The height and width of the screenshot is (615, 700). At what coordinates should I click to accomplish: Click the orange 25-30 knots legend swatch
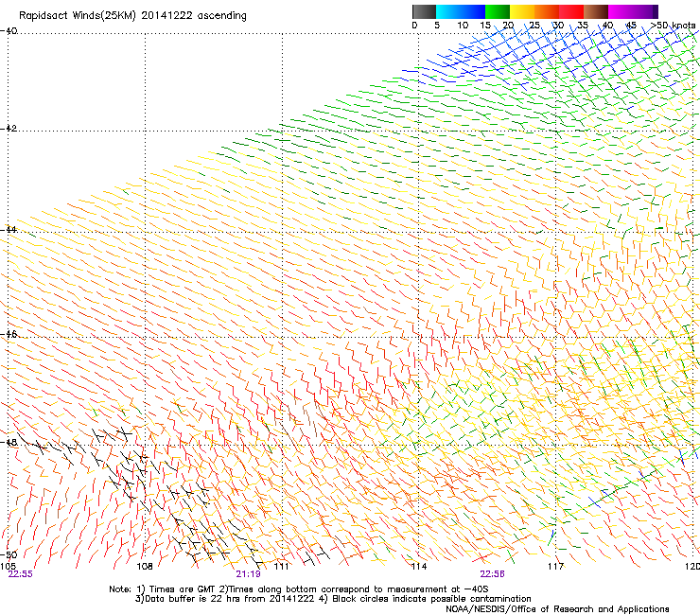pyautogui.click(x=547, y=11)
